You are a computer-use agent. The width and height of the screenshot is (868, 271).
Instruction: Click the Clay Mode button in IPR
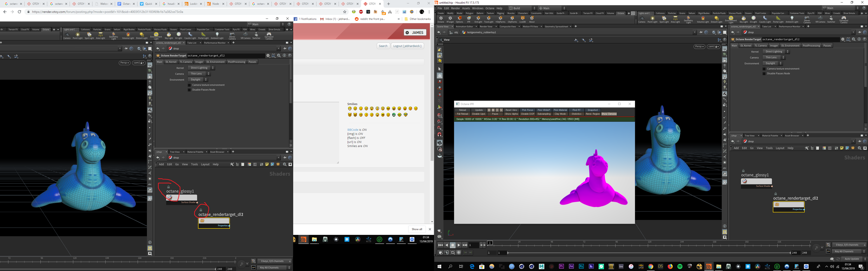[560, 114]
